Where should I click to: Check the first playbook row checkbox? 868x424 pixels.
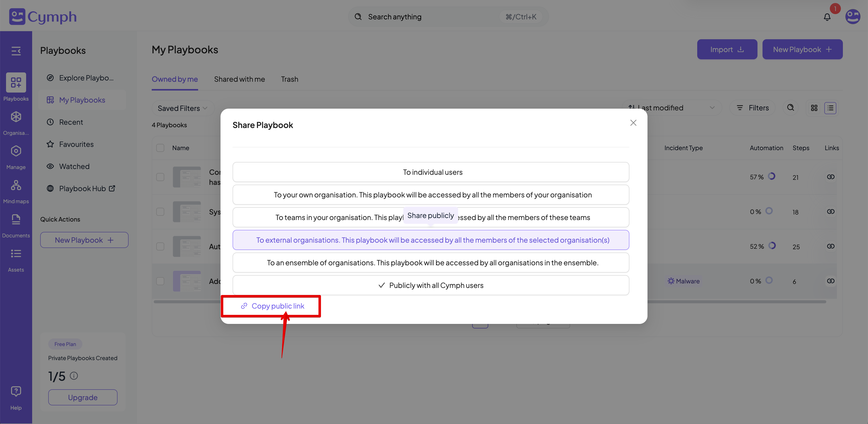(x=160, y=177)
